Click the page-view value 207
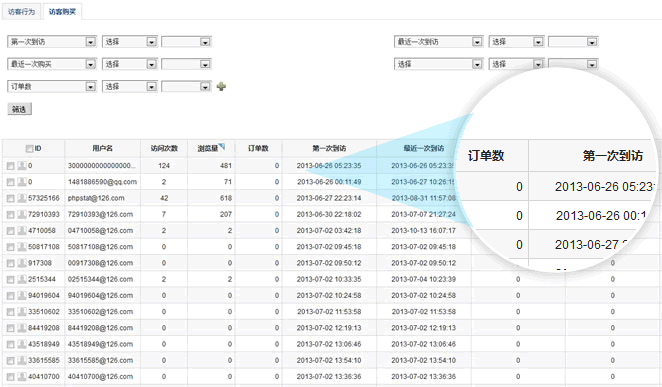This screenshot has width=662, height=387. click(226, 214)
